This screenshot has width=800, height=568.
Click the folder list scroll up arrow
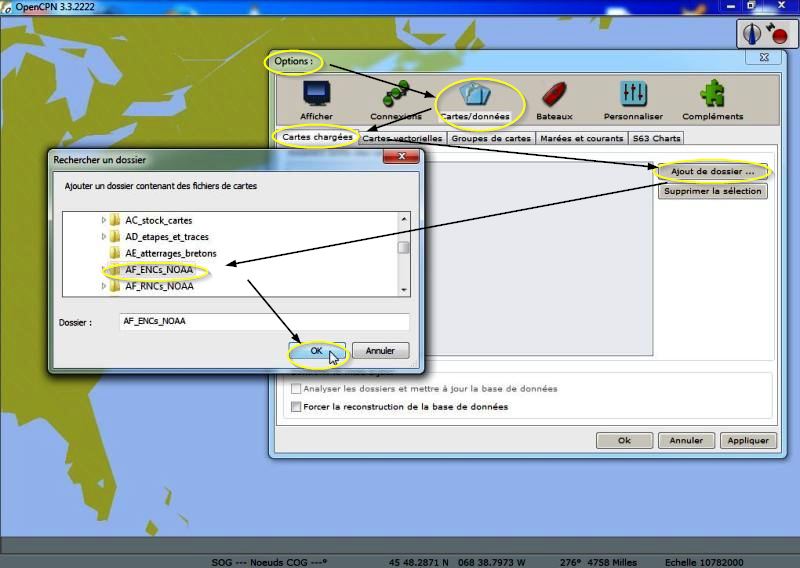coord(404,219)
